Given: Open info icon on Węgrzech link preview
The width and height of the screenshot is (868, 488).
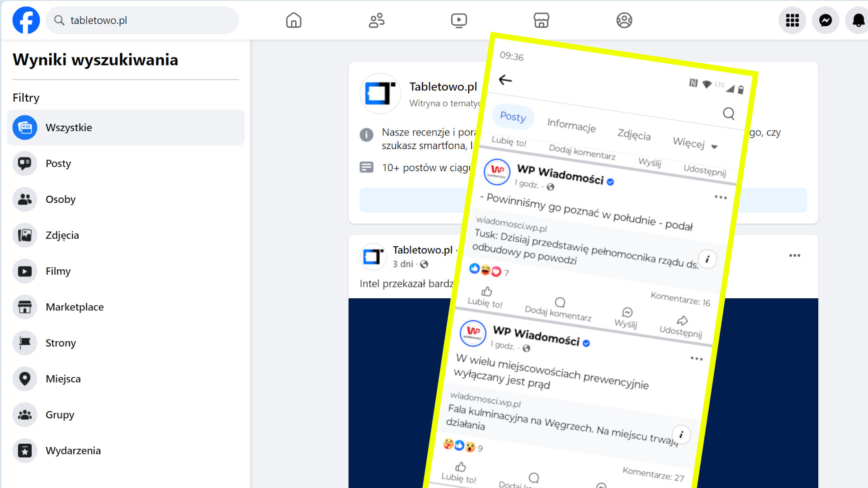Looking at the screenshot, I should pos(681,435).
